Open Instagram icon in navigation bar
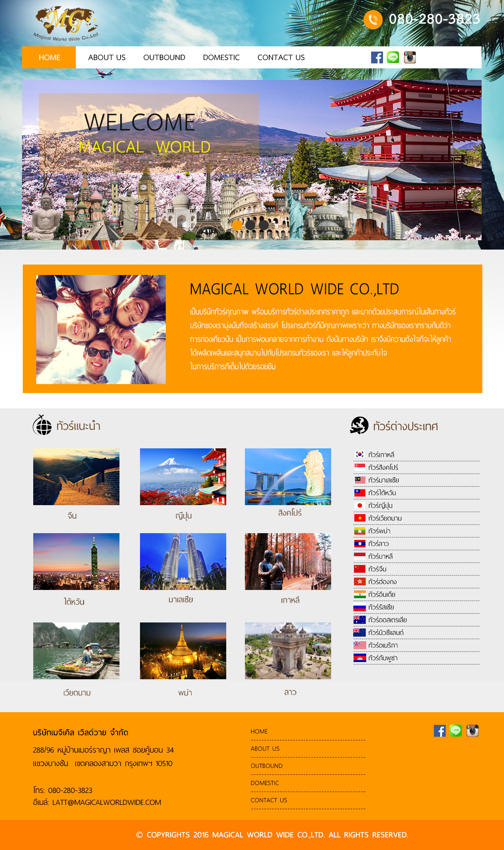 click(x=410, y=58)
